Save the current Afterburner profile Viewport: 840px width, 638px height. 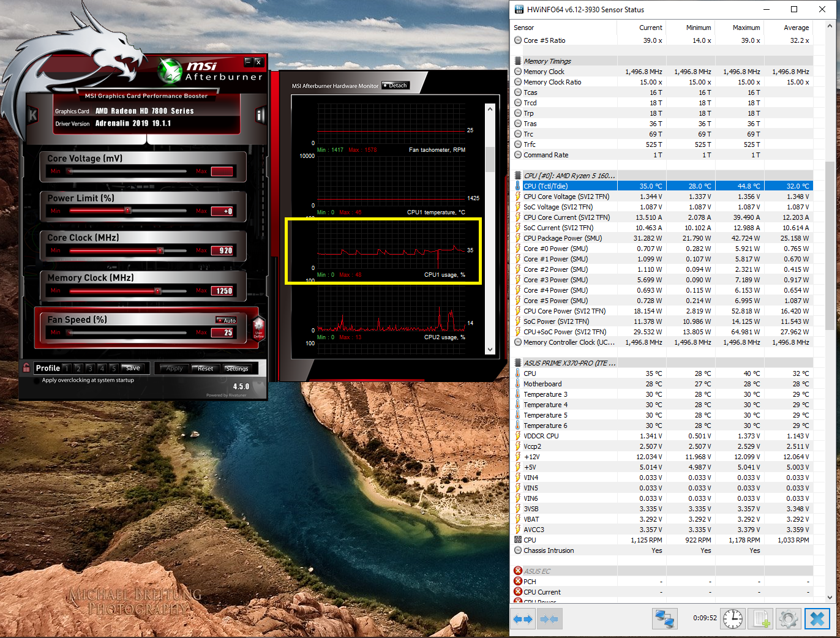click(x=133, y=368)
